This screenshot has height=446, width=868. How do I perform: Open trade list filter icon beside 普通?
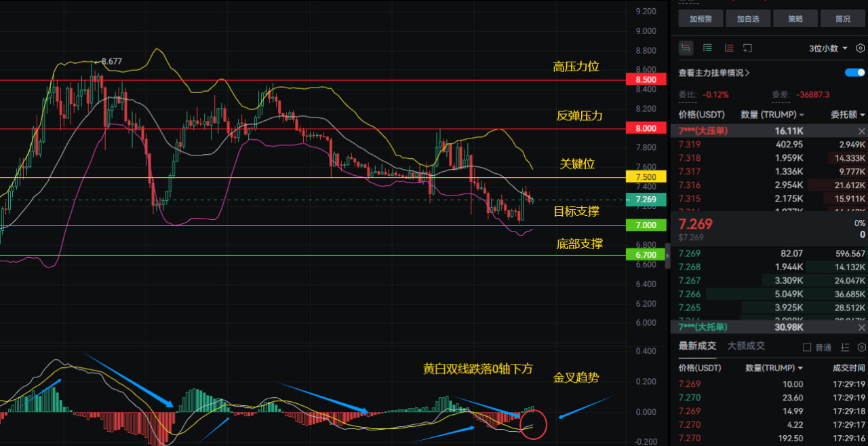pos(844,347)
